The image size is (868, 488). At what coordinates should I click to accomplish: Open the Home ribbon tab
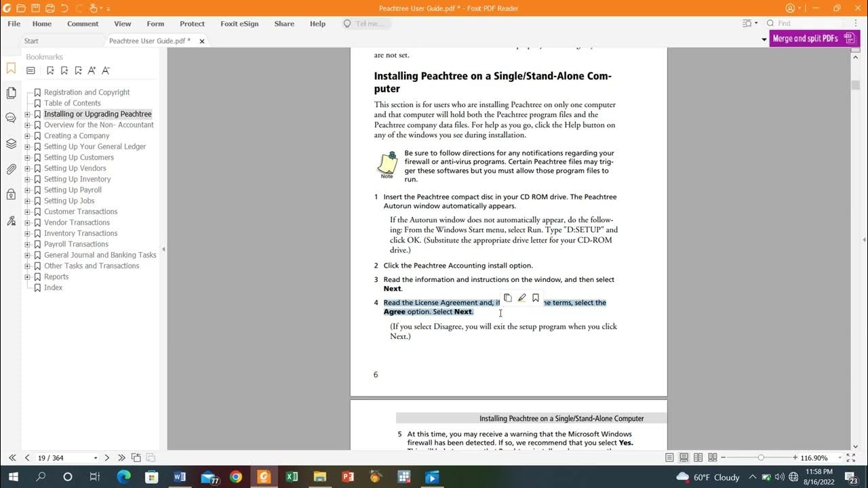pyautogui.click(x=42, y=24)
